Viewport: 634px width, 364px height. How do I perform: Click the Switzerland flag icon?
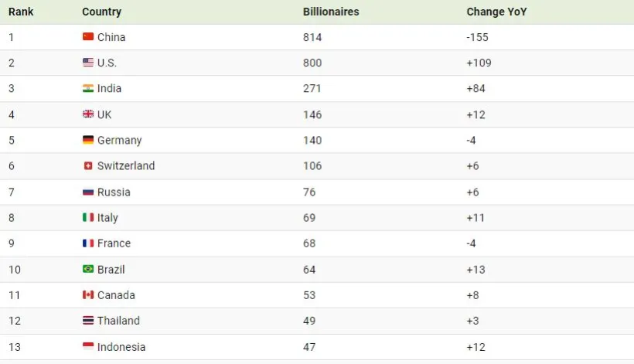(88, 166)
